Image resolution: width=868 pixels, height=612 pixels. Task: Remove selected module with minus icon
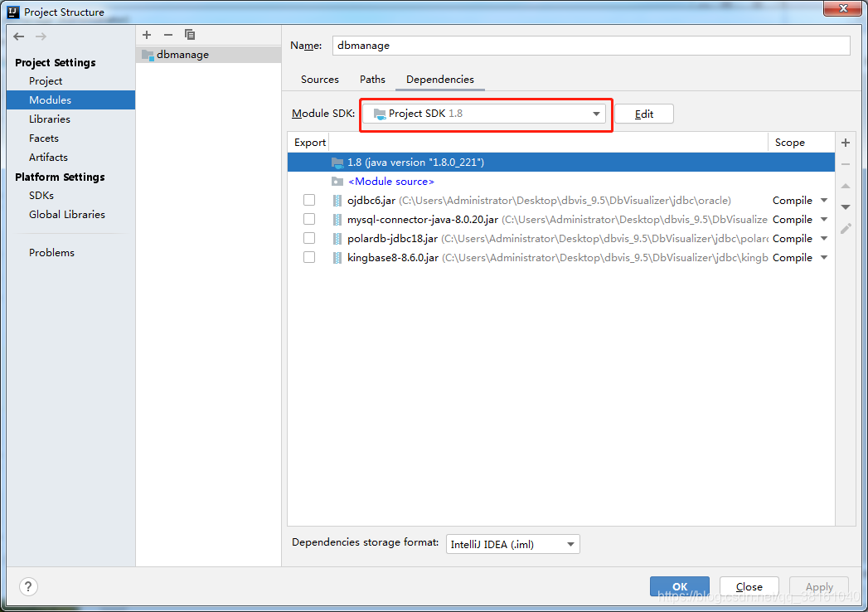[168, 35]
